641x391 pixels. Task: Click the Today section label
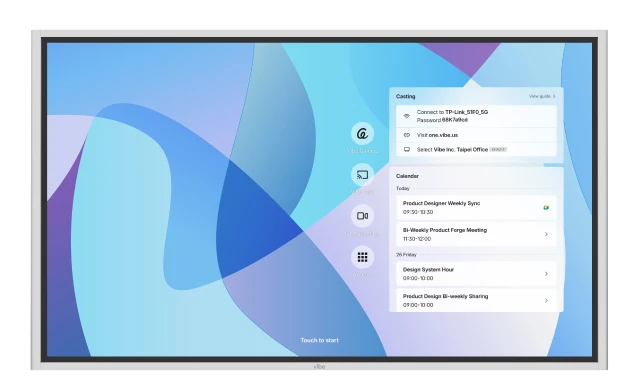[x=403, y=189]
